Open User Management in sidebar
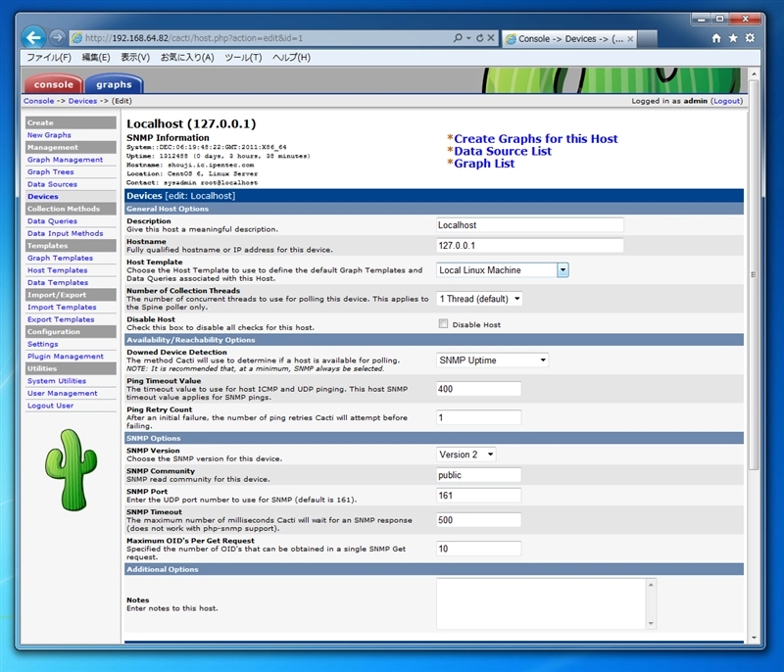Image resolution: width=784 pixels, height=672 pixels. point(62,393)
